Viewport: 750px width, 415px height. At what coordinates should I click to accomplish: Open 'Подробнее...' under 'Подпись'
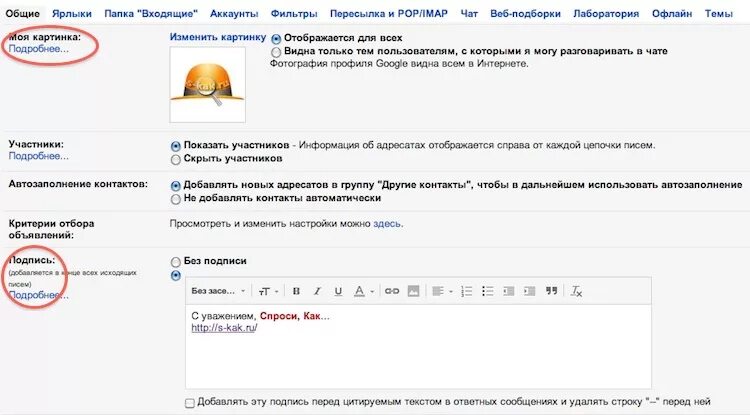tap(38, 295)
